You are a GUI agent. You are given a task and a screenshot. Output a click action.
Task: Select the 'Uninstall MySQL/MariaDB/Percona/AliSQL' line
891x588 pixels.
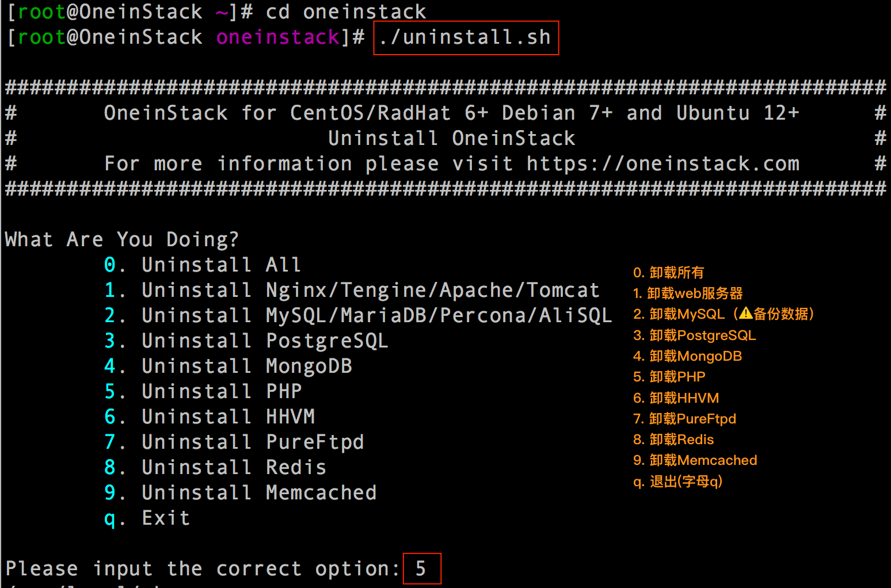click(358, 316)
